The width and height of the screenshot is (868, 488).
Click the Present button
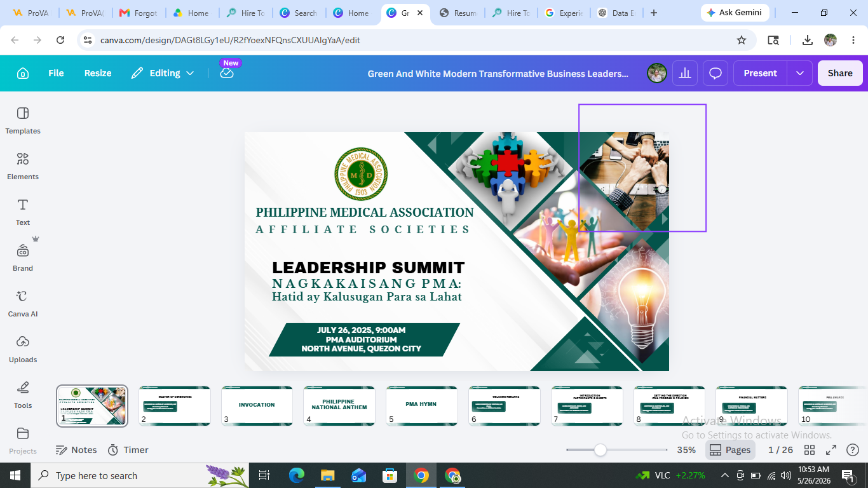click(x=760, y=73)
